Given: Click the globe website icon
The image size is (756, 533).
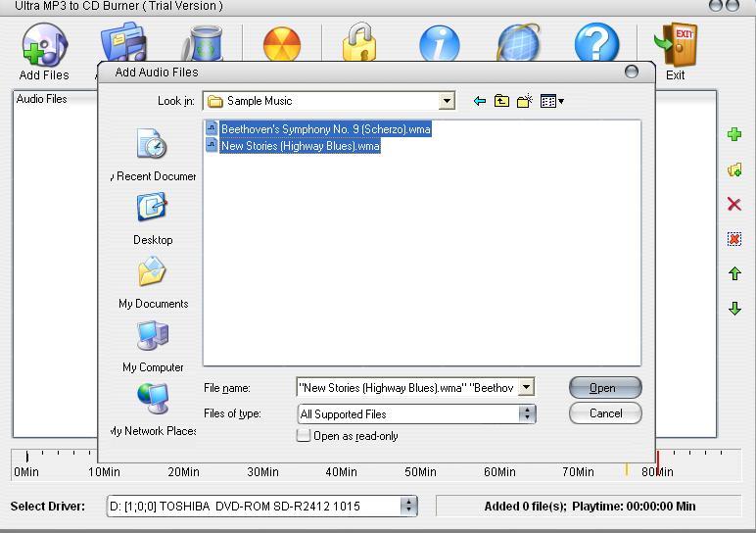Looking at the screenshot, I should click(518, 42).
